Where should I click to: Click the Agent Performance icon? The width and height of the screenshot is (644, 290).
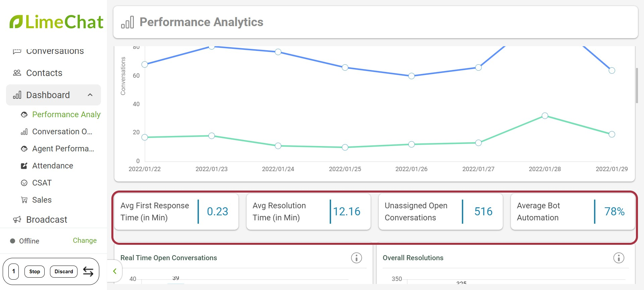(24, 149)
